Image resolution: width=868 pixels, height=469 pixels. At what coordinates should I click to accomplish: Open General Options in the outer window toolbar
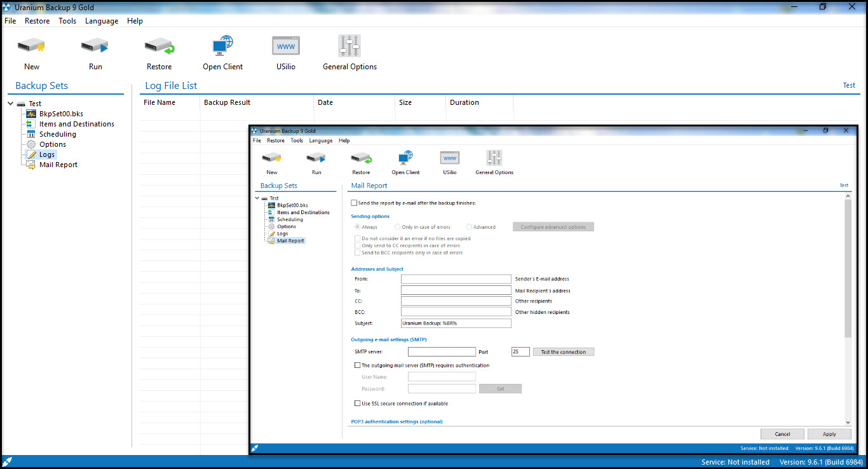(x=349, y=46)
